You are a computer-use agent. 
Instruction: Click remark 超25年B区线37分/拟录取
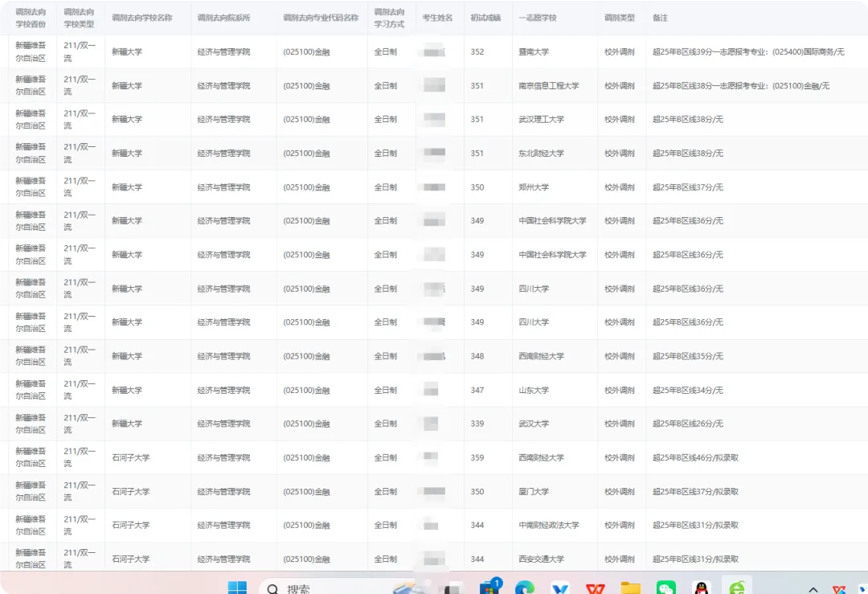tap(695, 492)
